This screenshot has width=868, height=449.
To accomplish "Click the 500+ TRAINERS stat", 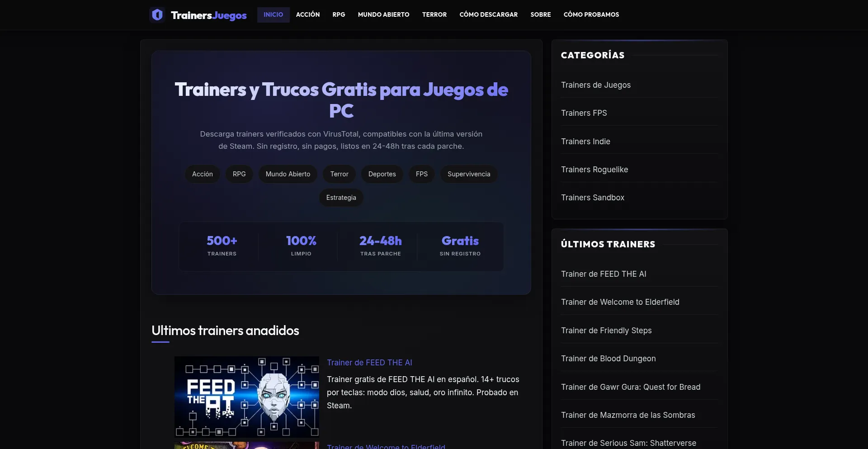I will [222, 246].
